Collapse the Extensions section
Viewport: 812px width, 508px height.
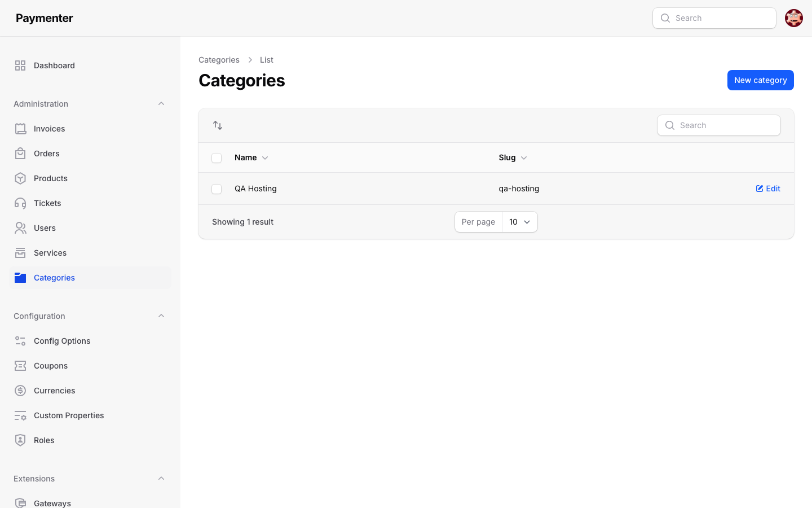tap(161, 479)
